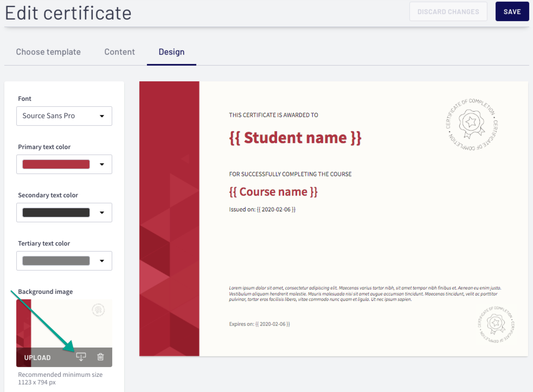The width and height of the screenshot is (533, 392).
Task: Click the gray tertiary text color swatch
Action: click(x=56, y=261)
